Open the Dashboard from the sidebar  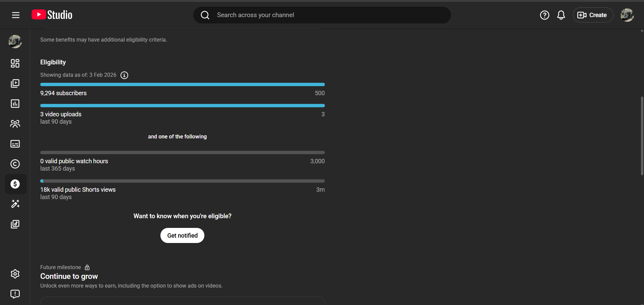[15, 63]
